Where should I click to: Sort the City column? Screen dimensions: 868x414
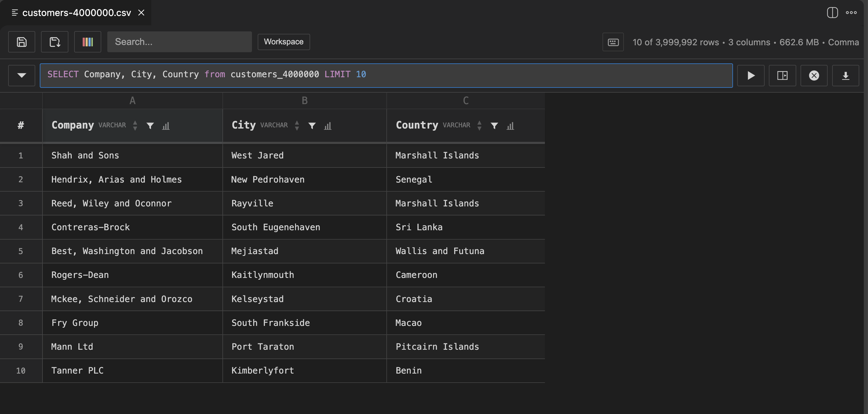(x=297, y=126)
